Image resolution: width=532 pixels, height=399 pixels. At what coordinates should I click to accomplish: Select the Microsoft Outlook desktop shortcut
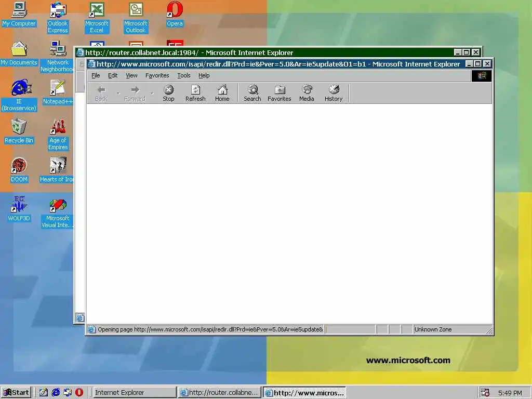(x=136, y=18)
